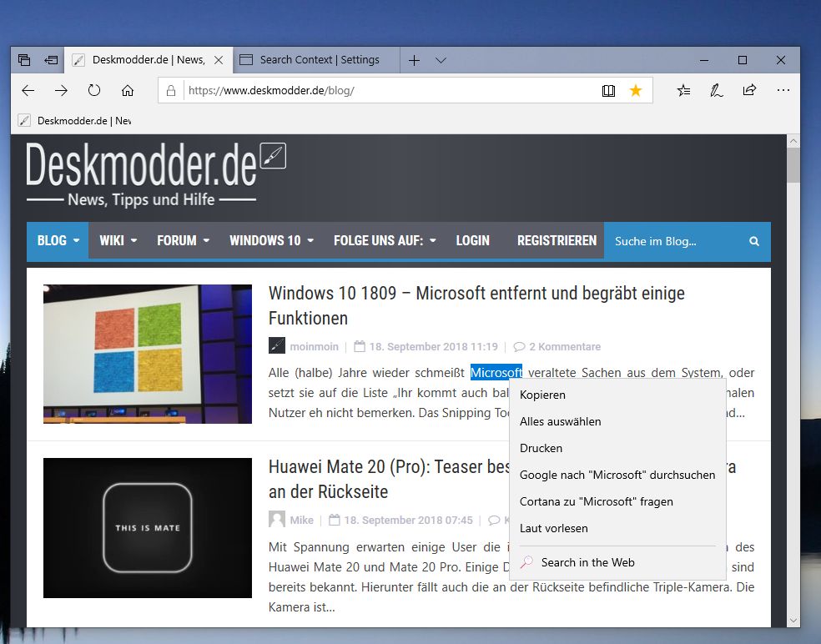Click the moinmoin author avatar
Image resolution: width=821 pixels, height=644 pixels.
pos(276,346)
